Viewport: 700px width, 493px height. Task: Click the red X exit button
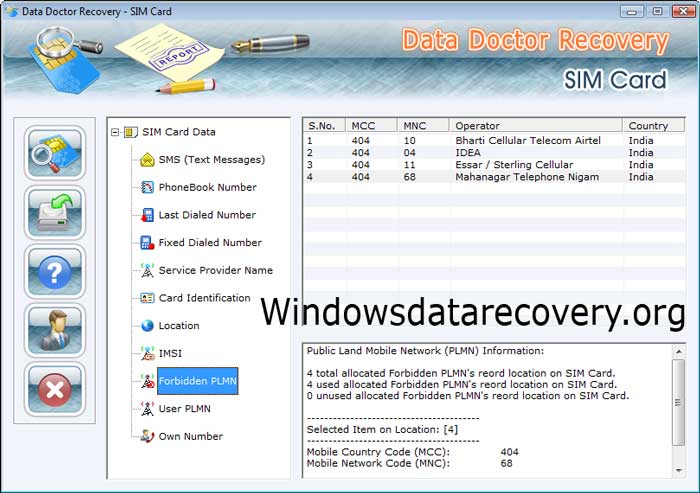(x=54, y=389)
